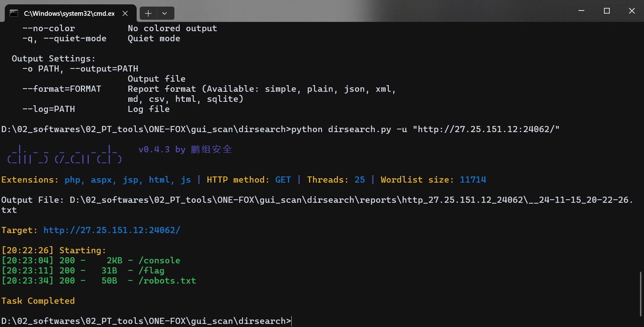
Task: Open the Target URL http://27.25.151.12:24062/ link
Action: [x=112, y=230]
